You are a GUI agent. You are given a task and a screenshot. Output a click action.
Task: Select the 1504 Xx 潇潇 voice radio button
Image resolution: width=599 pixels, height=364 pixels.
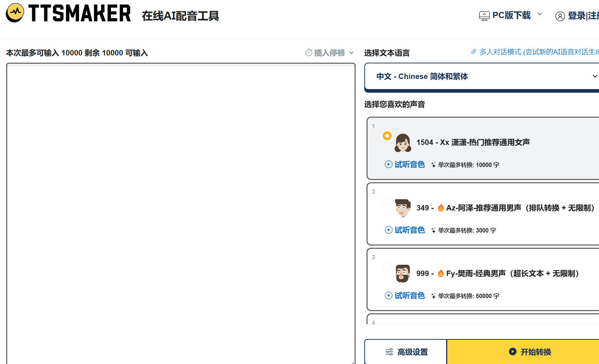pos(387,136)
